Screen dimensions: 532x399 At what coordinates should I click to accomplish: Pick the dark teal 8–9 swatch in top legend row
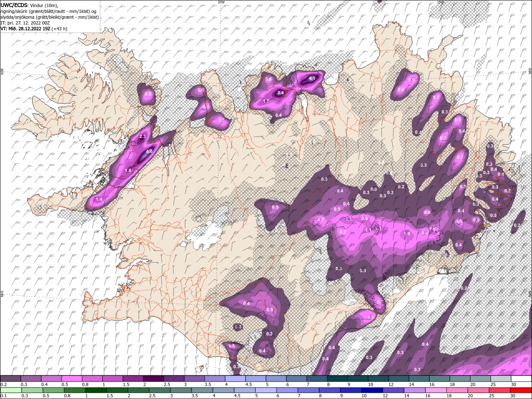click(337, 379)
